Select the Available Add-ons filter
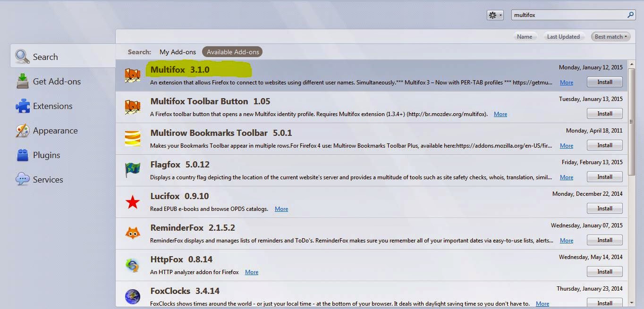Image resolution: width=644 pixels, height=309 pixels. point(233,52)
